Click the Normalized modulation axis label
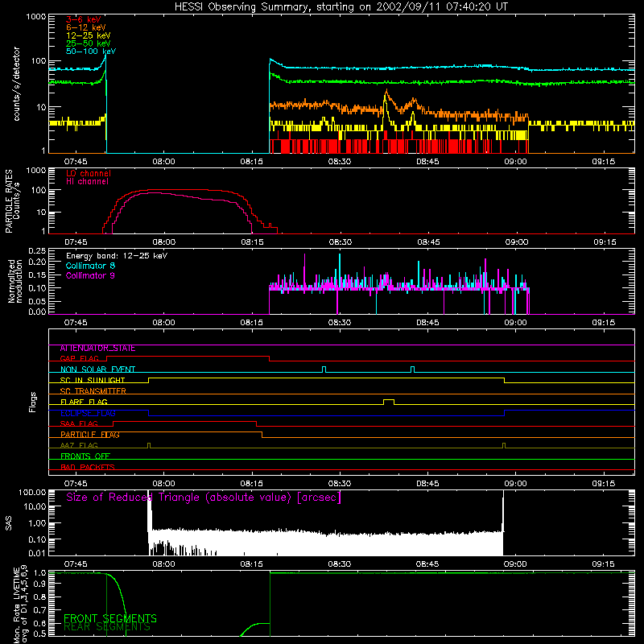The height and width of the screenshot is (644, 644). pos(15,281)
